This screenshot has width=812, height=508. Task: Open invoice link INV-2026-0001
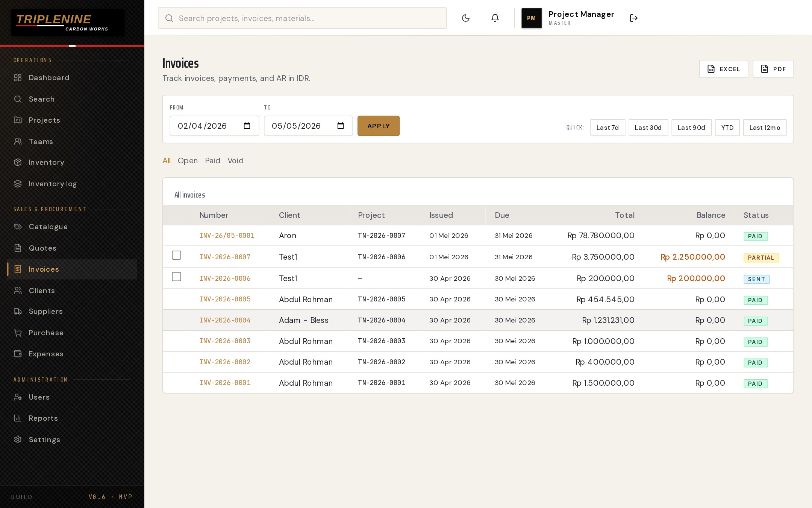[x=225, y=383]
